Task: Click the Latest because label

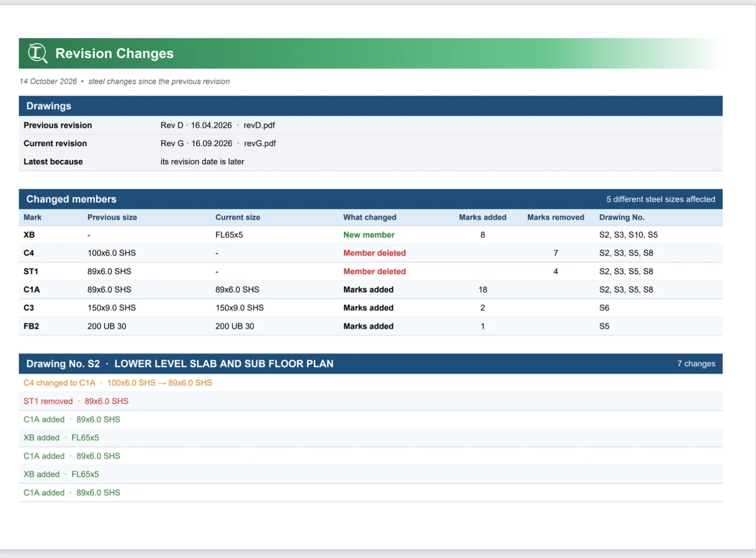Action: 53,162
